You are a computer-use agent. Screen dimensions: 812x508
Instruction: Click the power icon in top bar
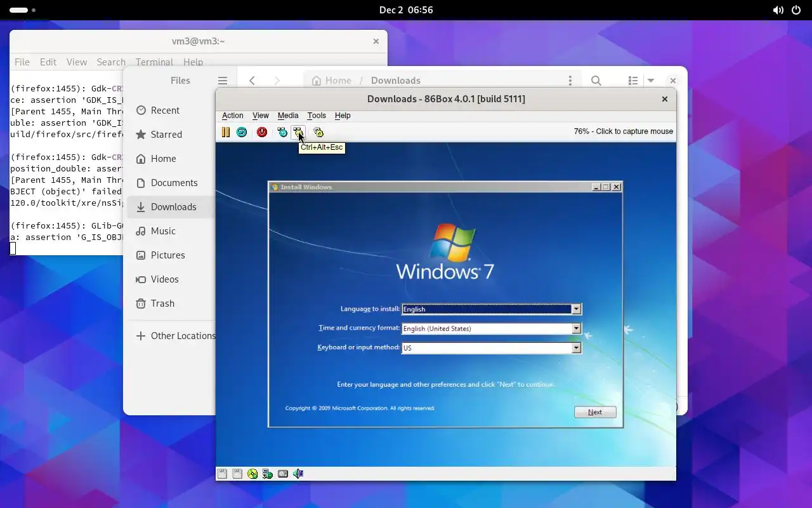[x=797, y=10]
